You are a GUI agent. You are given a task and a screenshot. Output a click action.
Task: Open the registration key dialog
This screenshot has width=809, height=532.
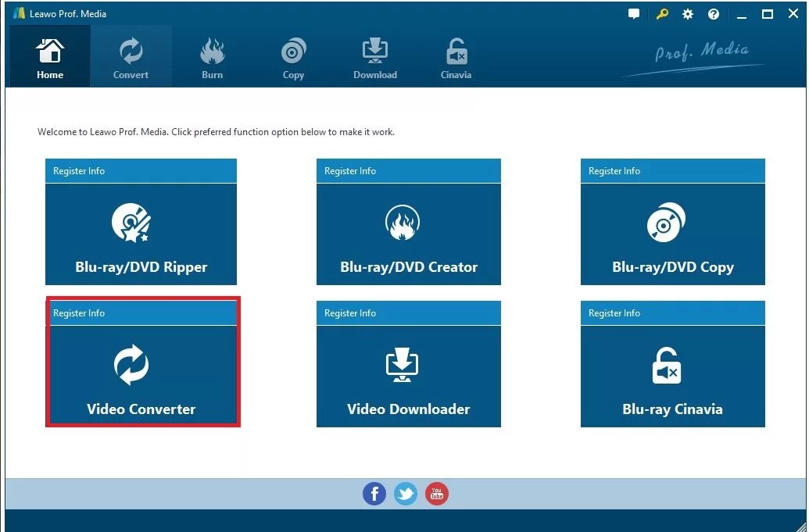tap(661, 13)
